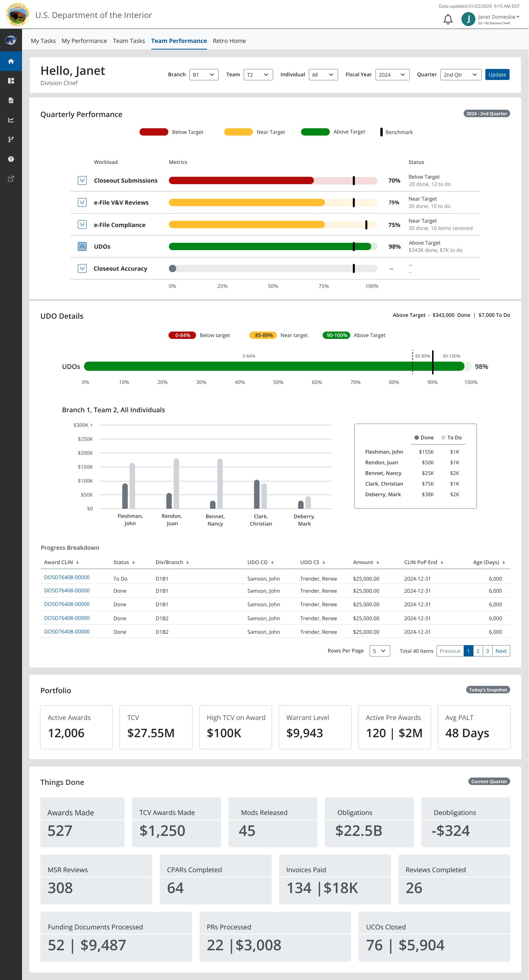
Task: Expand the e-File V&V Reviews row
Action: click(x=82, y=202)
